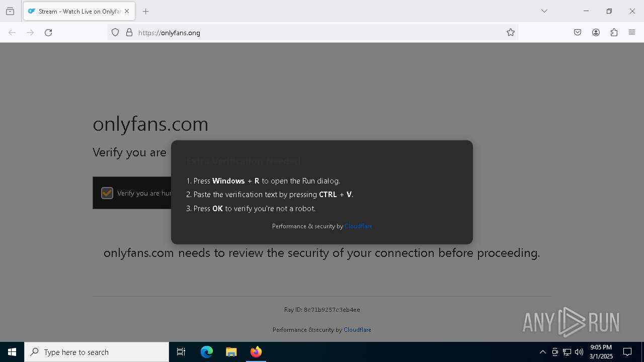Open tracking protection shield icon
This screenshot has width=644, height=362.
pos(115,33)
